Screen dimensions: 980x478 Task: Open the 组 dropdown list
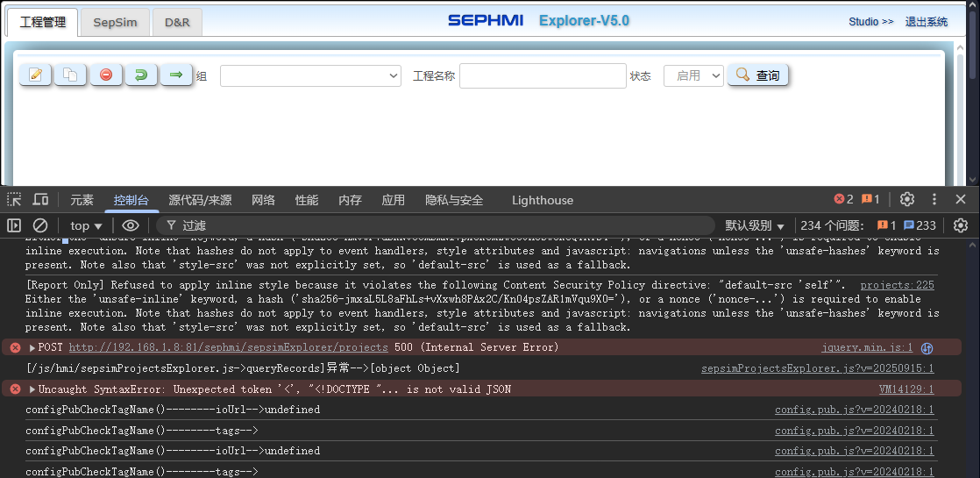(x=310, y=76)
